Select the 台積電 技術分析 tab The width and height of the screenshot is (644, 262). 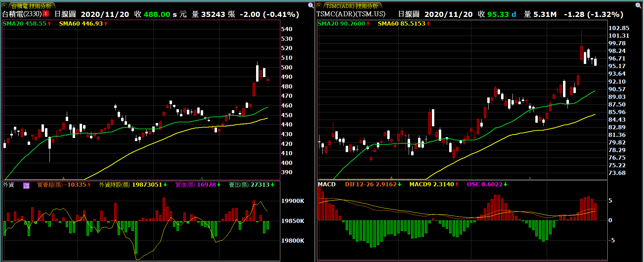point(31,6)
